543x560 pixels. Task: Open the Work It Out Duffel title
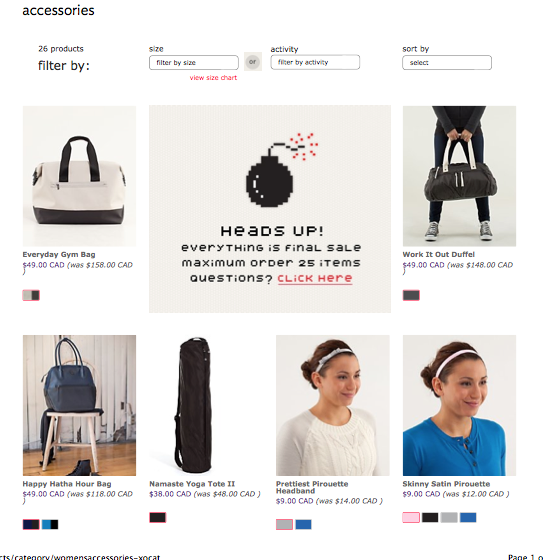(438, 254)
